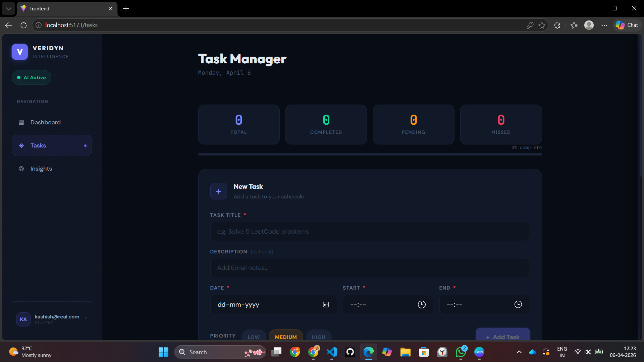Open File Explorer from taskbar
The width and height of the screenshot is (644, 362).
(x=406, y=352)
